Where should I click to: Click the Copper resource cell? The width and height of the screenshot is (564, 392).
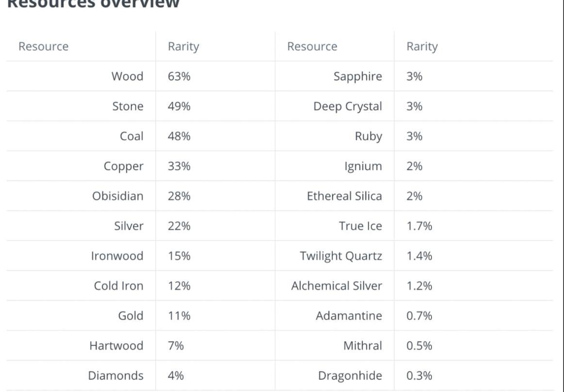pyautogui.click(x=123, y=167)
